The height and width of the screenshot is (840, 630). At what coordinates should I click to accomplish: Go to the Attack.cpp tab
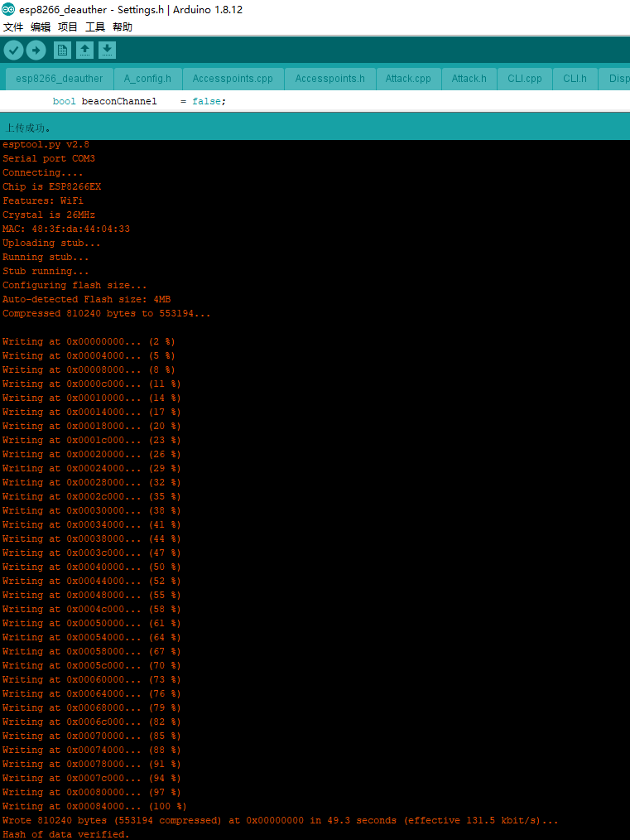tap(408, 79)
